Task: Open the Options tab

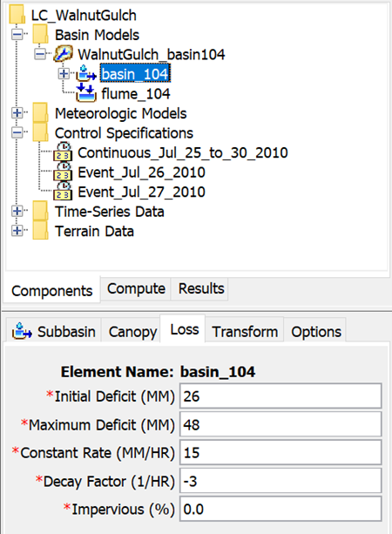Action: [316, 331]
